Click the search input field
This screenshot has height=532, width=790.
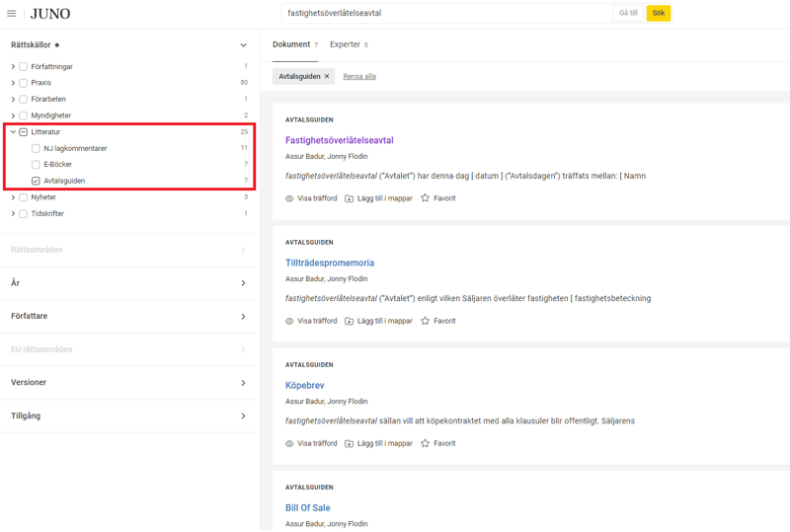pyautogui.click(x=444, y=14)
